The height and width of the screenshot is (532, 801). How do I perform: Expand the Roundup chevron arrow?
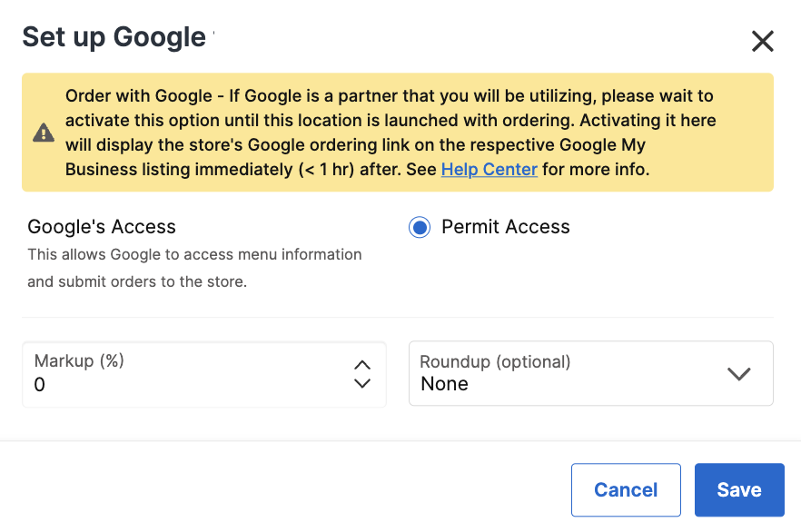pyautogui.click(x=739, y=373)
